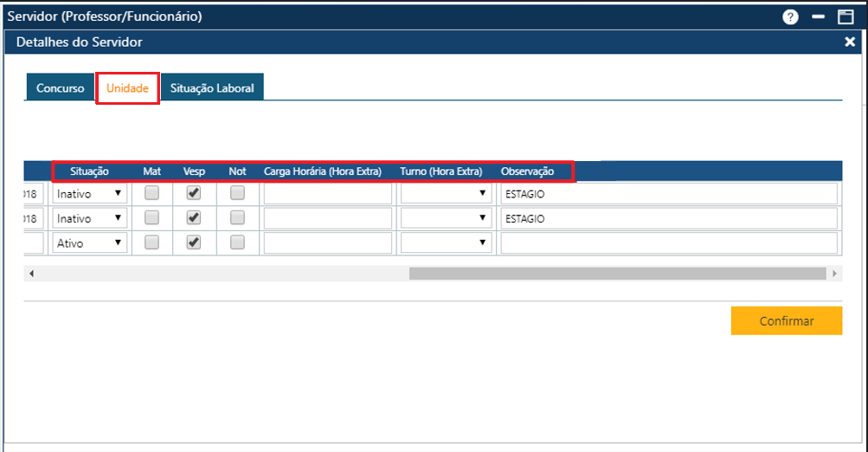Enable the Not checkbox in third row

coord(237,242)
